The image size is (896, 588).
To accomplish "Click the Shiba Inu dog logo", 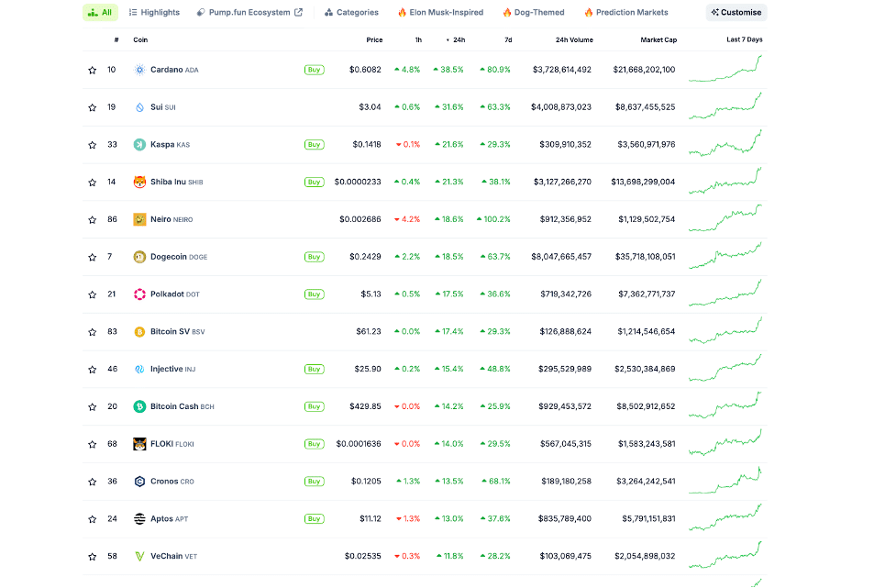I will tap(139, 183).
